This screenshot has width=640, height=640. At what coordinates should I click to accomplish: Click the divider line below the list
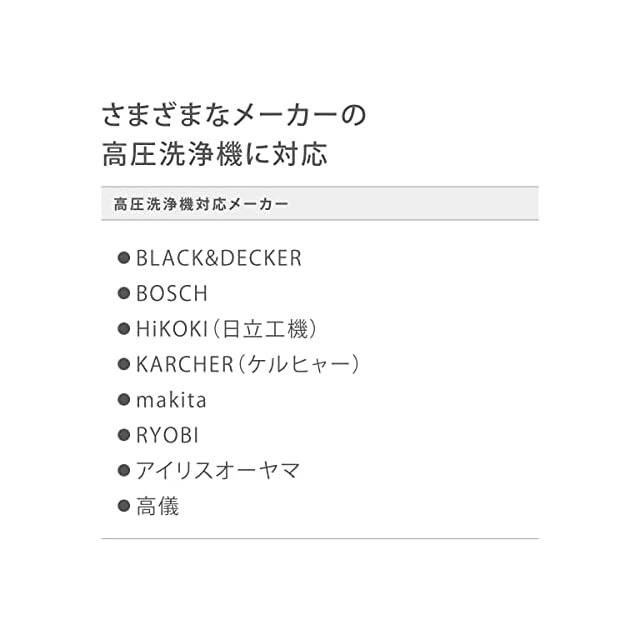pos(320,539)
